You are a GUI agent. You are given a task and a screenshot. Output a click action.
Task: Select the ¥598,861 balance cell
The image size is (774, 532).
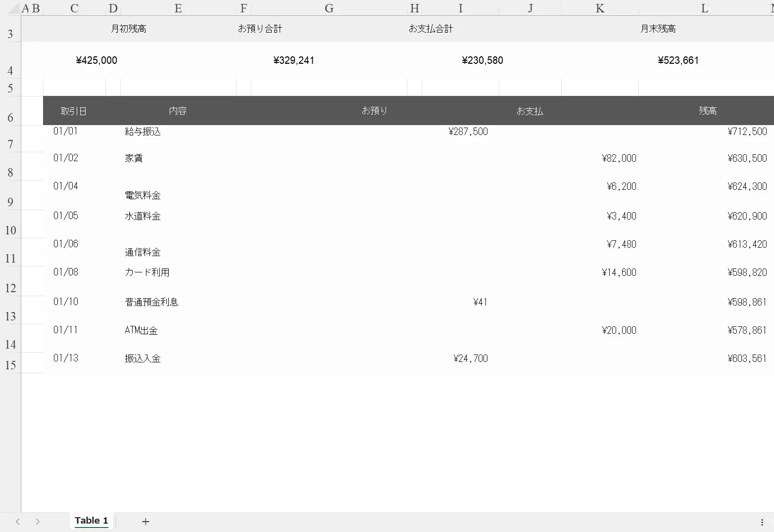click(747, 302)
